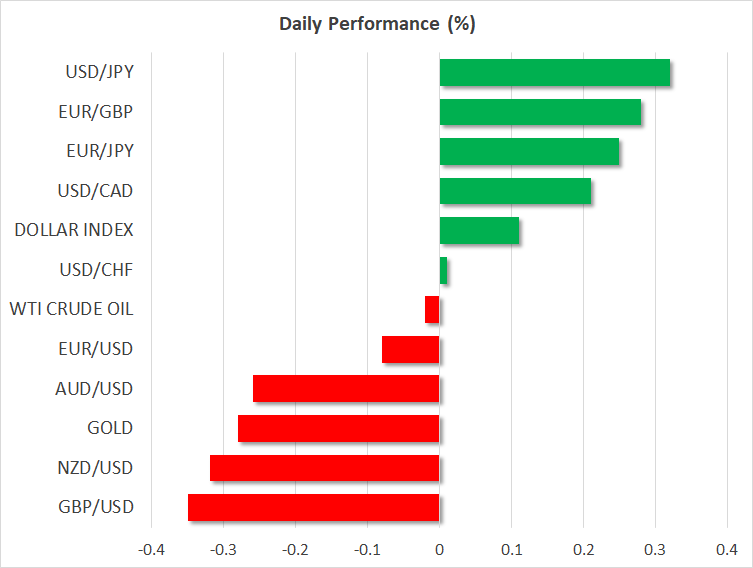The height and width of the screenshot is (568, 753).
Task: Click the tiny green USD/CHF bar
Action: [x=444, y=270]
